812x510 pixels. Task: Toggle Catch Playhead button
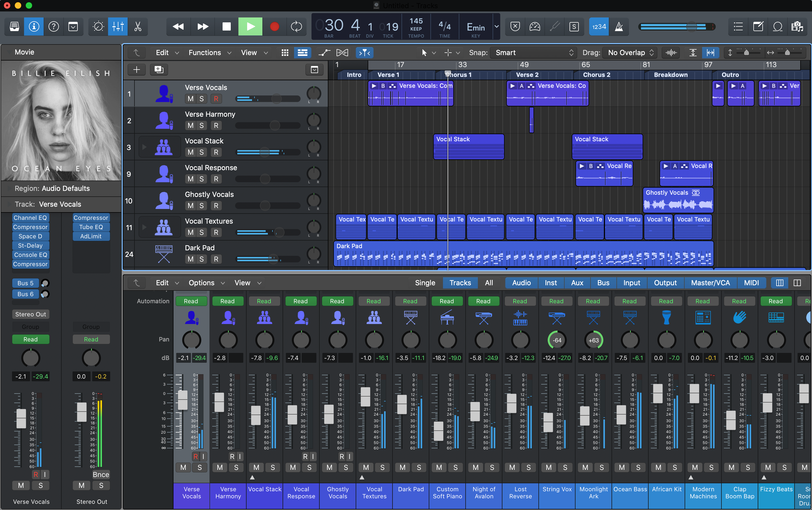(364, 53)
